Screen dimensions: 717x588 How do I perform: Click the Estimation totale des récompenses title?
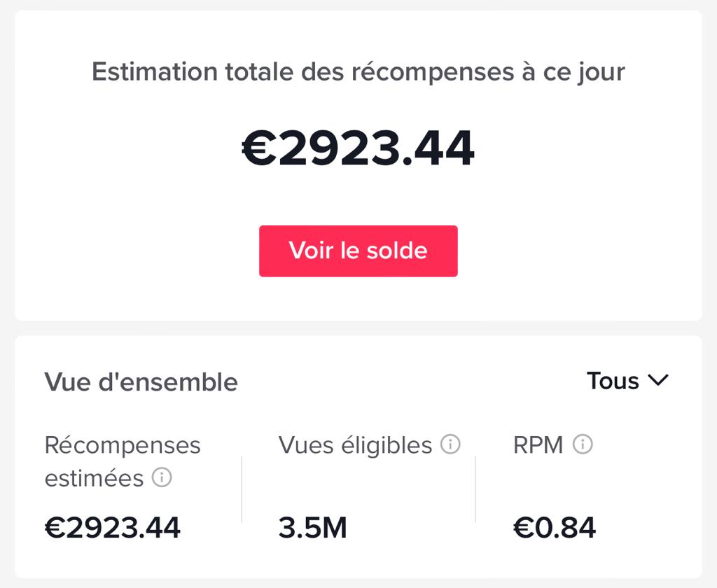[x=358, y=71]
